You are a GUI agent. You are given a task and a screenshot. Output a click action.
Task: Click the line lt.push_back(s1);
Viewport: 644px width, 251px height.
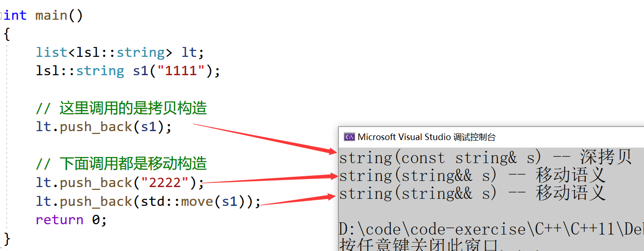click(104, 127)
